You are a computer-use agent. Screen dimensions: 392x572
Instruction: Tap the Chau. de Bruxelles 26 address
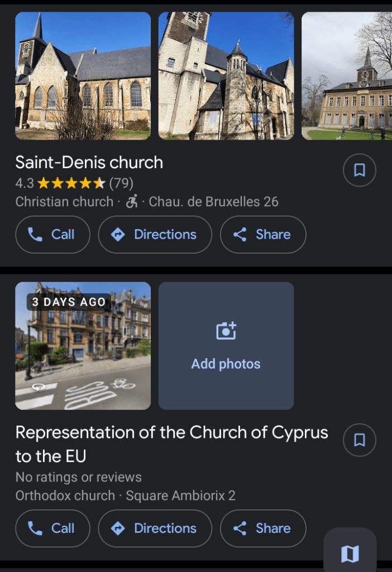(213, 202)
